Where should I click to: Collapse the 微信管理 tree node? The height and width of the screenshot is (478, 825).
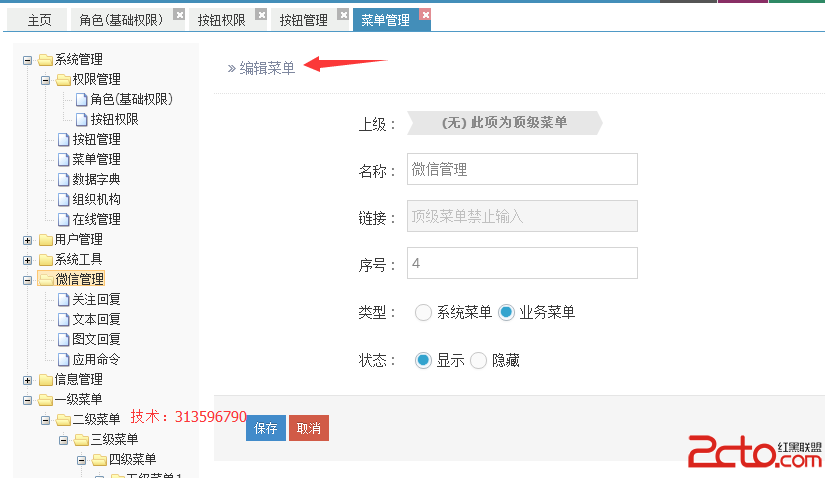[x=27, y=281]
